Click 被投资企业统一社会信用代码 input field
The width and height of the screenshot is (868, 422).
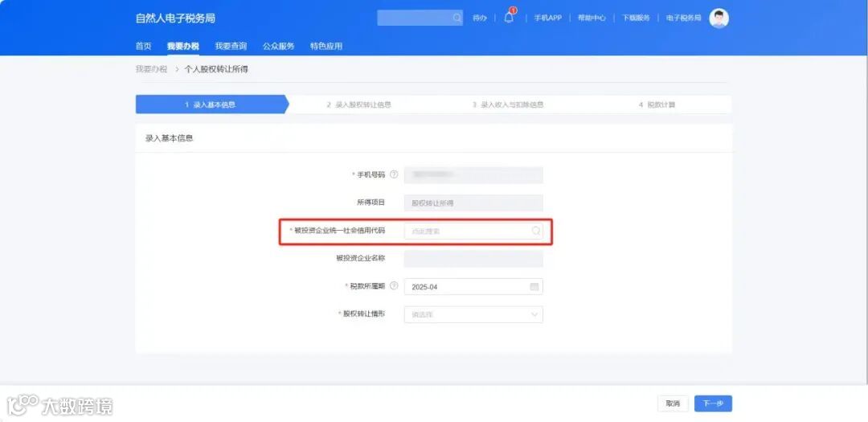tap(473, 231)
